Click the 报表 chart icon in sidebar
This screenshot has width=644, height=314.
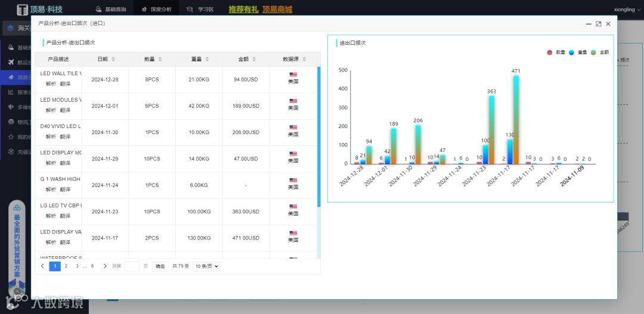point(11,92)
